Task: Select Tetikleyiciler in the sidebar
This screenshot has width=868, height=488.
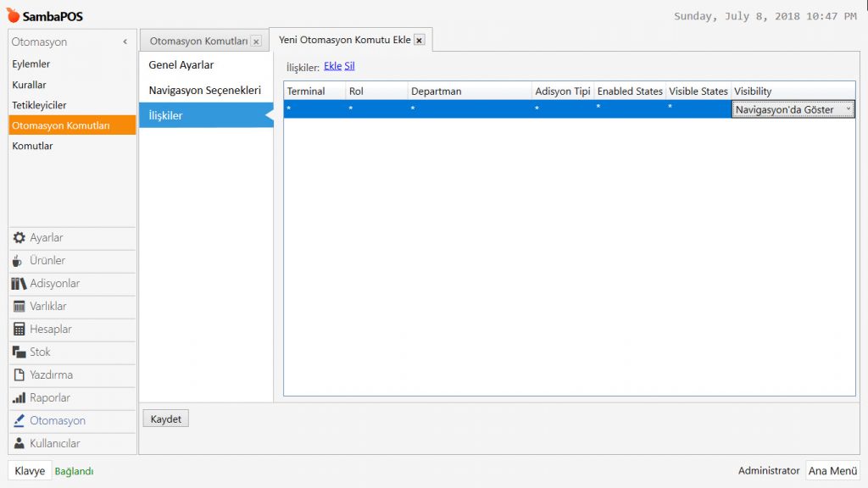Action: coord(39,105)
